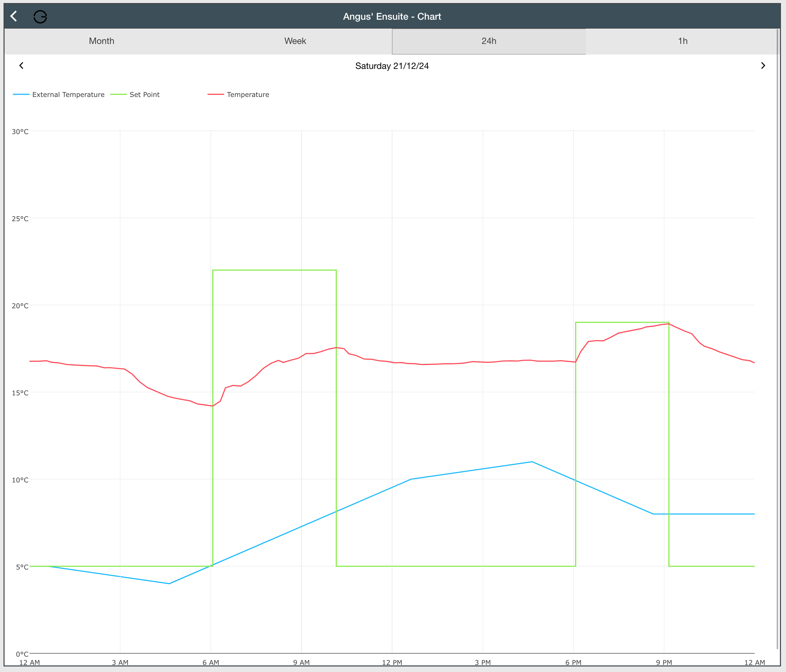Select the 24h tab
This screenshot has width=786, height=672.
(x=489, y=41)
